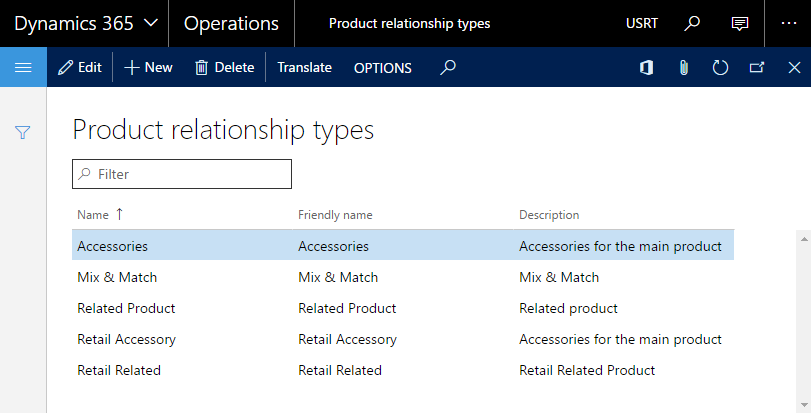The width and height of the screenshot is (811, 413).
Task: Open the hamburger navigation menu
Action: [23, 67]
